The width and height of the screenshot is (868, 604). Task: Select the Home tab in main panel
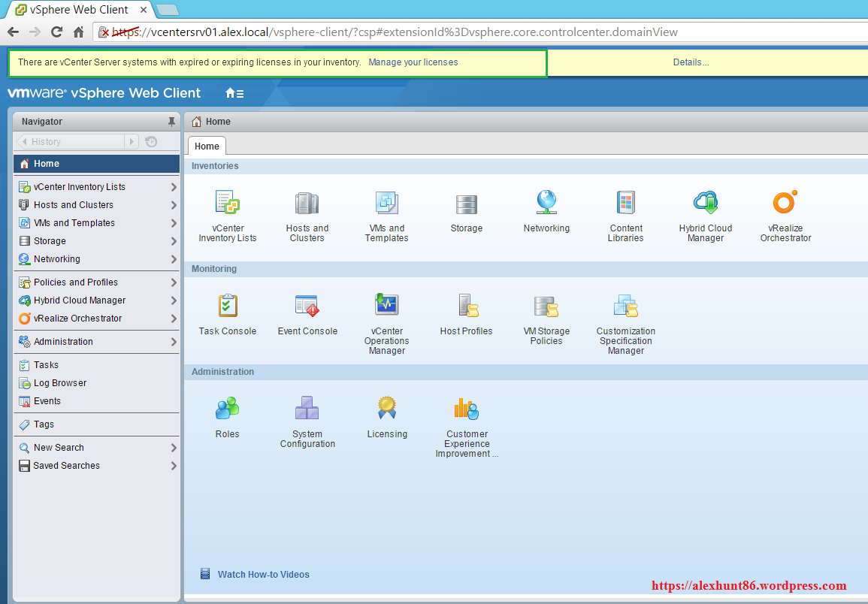(x=207, y=146)
